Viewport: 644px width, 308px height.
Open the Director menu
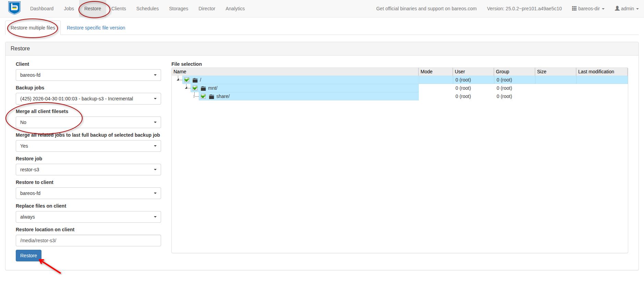207,9
